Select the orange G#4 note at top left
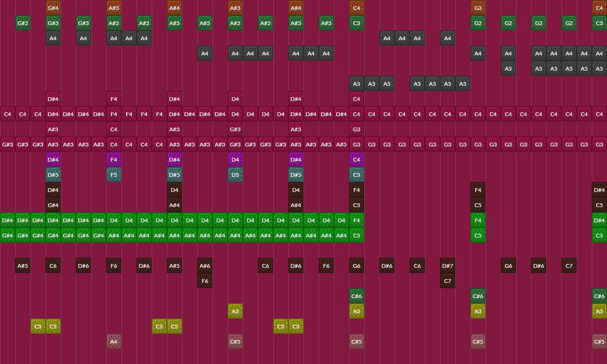Screen dimensions: 607x364 point(53,8)
